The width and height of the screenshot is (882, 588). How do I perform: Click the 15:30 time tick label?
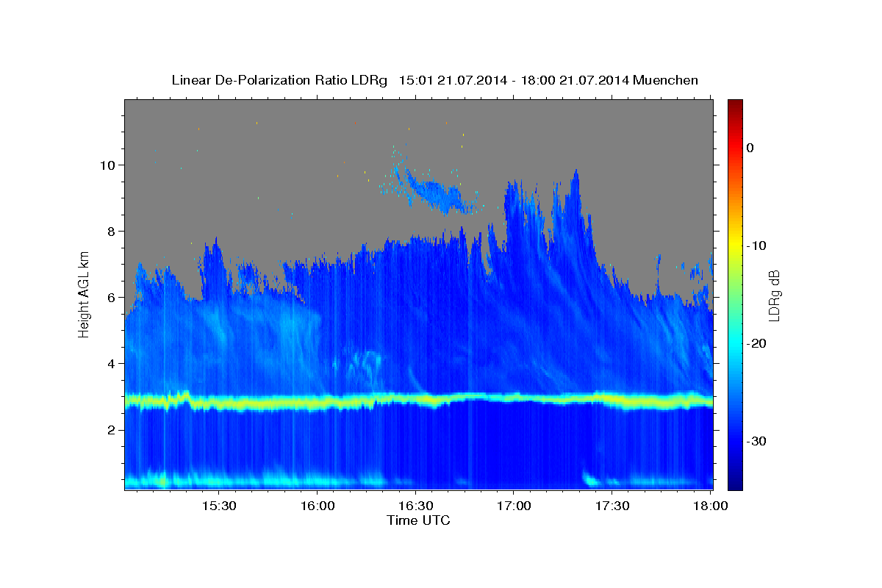point(219,506)
